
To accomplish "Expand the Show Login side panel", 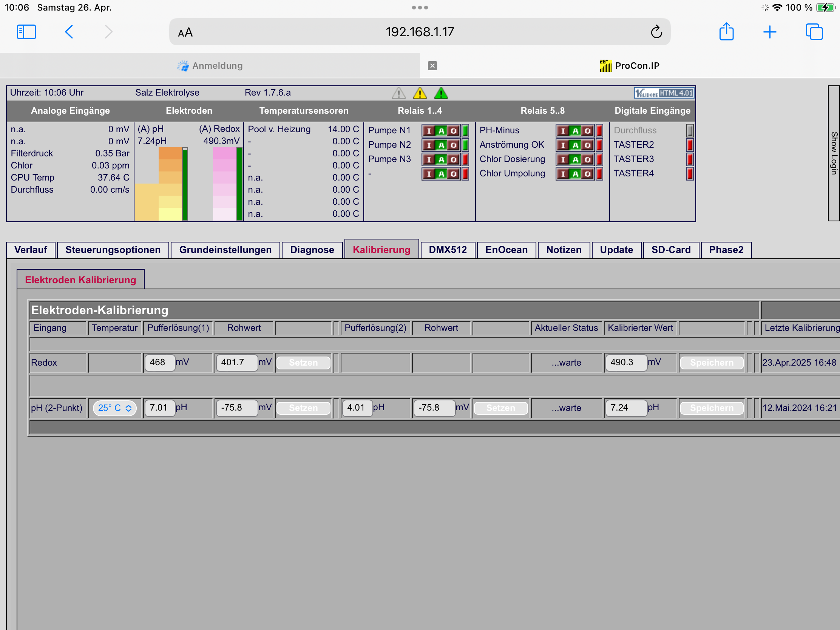I will click(x=834, y=153).
